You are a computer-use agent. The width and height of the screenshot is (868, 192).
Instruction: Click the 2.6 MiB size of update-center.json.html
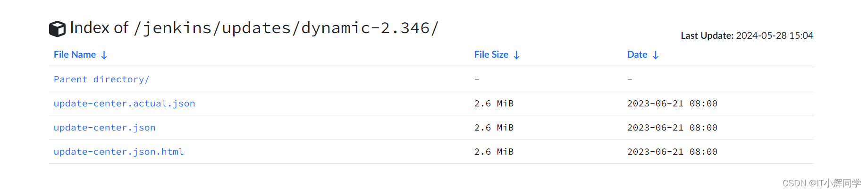(x=494, y=151)
